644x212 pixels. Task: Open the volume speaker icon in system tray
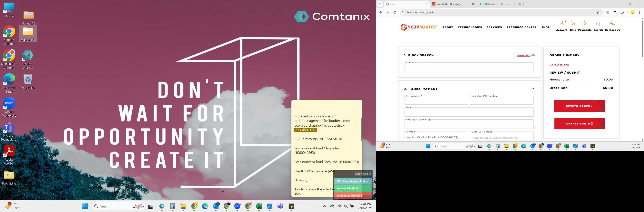tap(346, 206)
